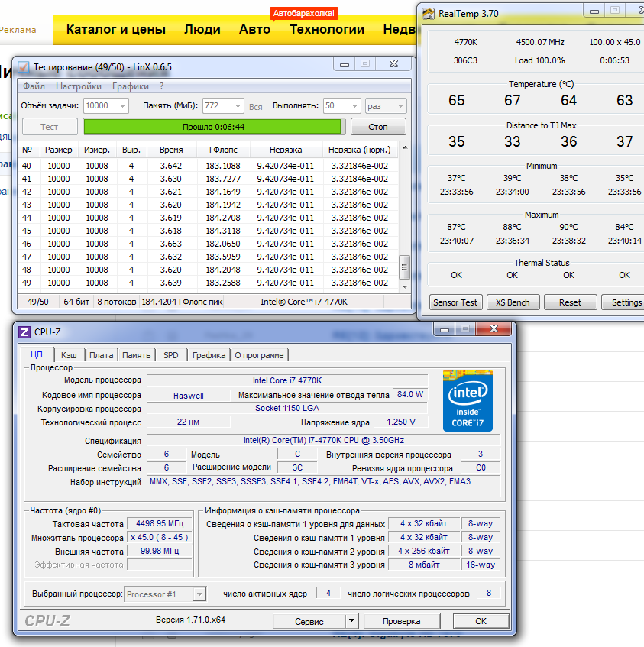Expand the раз units dropdown
The height and width of the screenshot is (647, 644).
400,106
